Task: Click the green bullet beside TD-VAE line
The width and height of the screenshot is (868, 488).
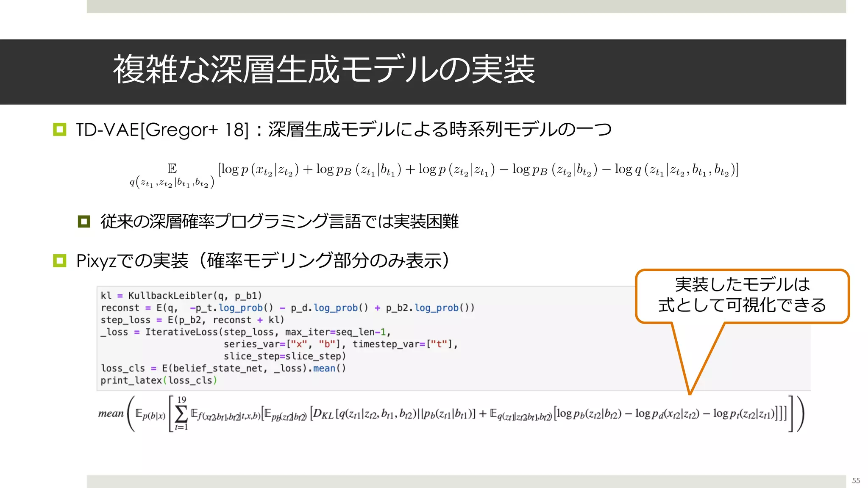Action: pos(59,130)
